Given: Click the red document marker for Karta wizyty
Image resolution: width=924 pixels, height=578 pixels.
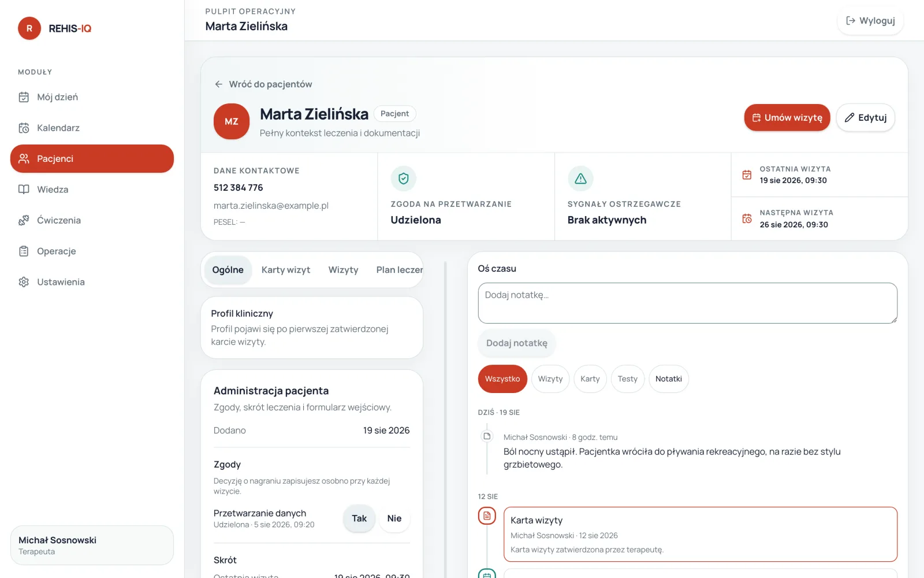Looking at the screenshot, I should [x=487, y=516].
